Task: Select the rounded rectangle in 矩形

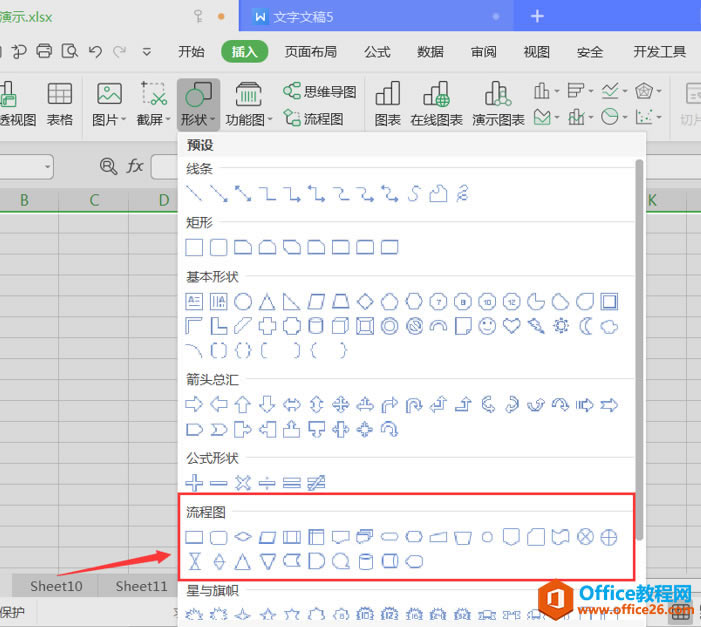Action: coord(219,247)
